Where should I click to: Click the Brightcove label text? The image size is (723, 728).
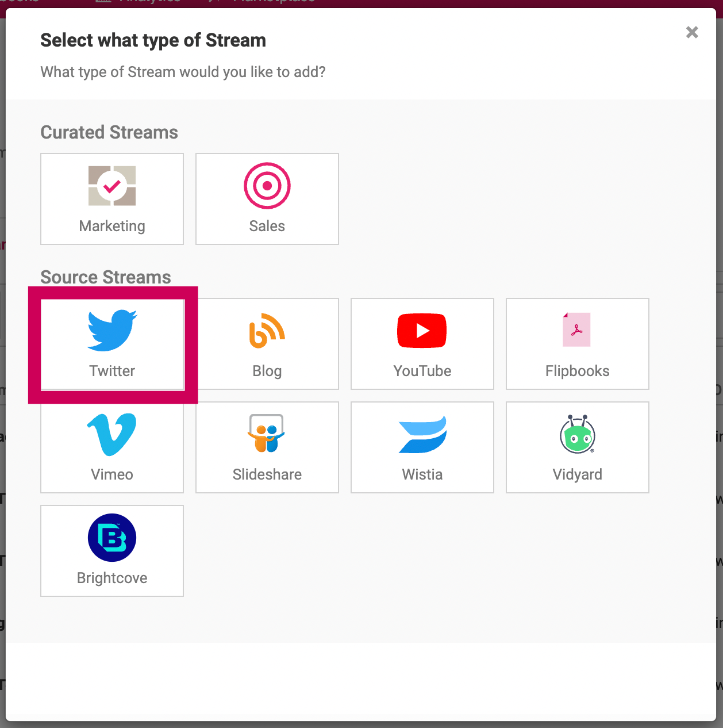point(112,578)
